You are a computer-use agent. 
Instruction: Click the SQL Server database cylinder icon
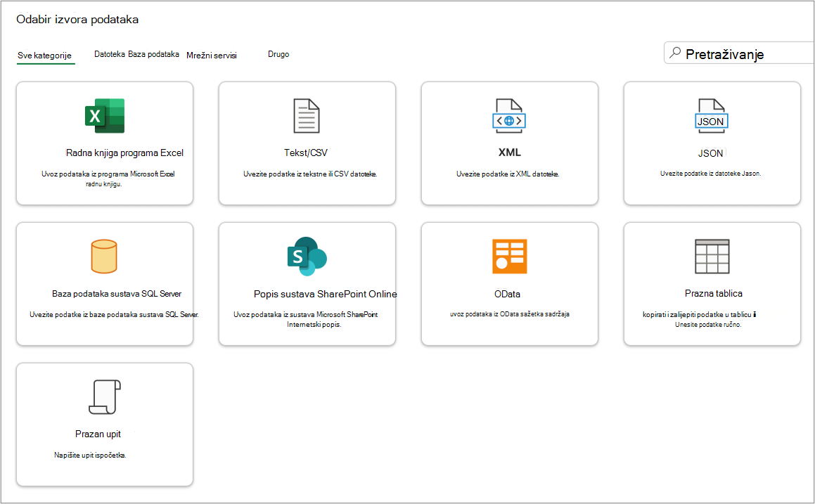point(104,256)
